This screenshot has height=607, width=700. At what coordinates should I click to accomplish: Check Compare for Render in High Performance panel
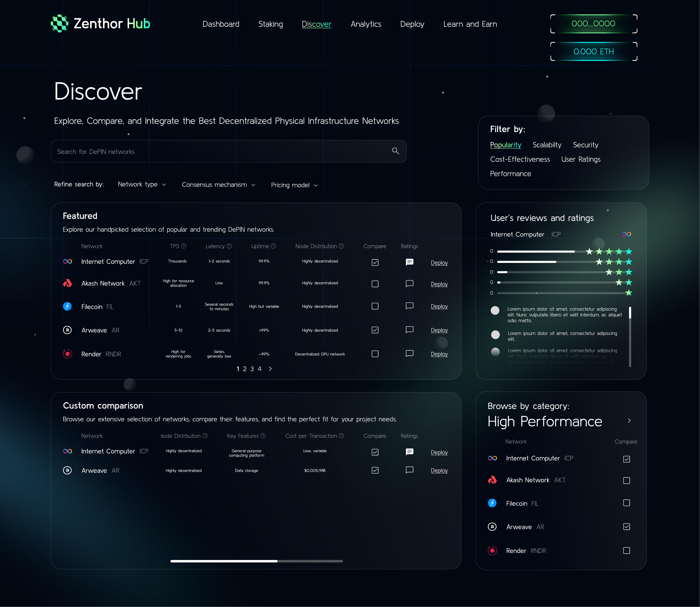[626, 550]
